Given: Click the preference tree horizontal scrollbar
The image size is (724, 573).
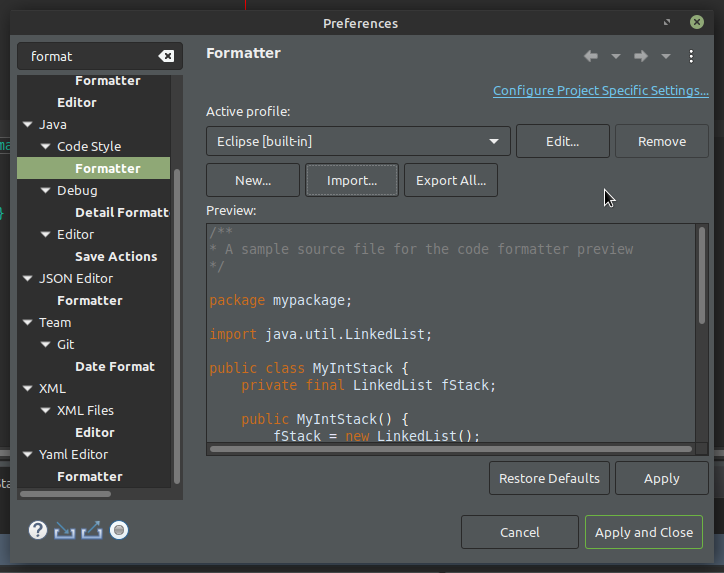Looking at the screenshot, I should click(x=65, y=494).
